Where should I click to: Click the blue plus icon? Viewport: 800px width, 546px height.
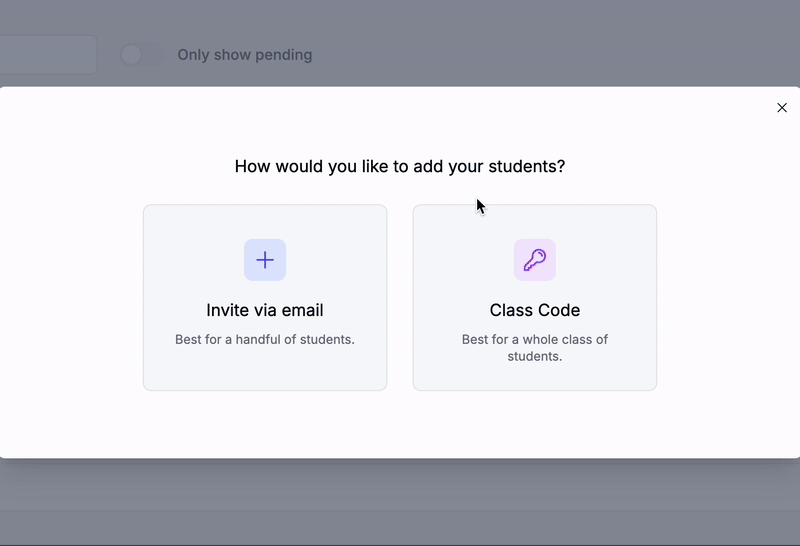[265, 260]
